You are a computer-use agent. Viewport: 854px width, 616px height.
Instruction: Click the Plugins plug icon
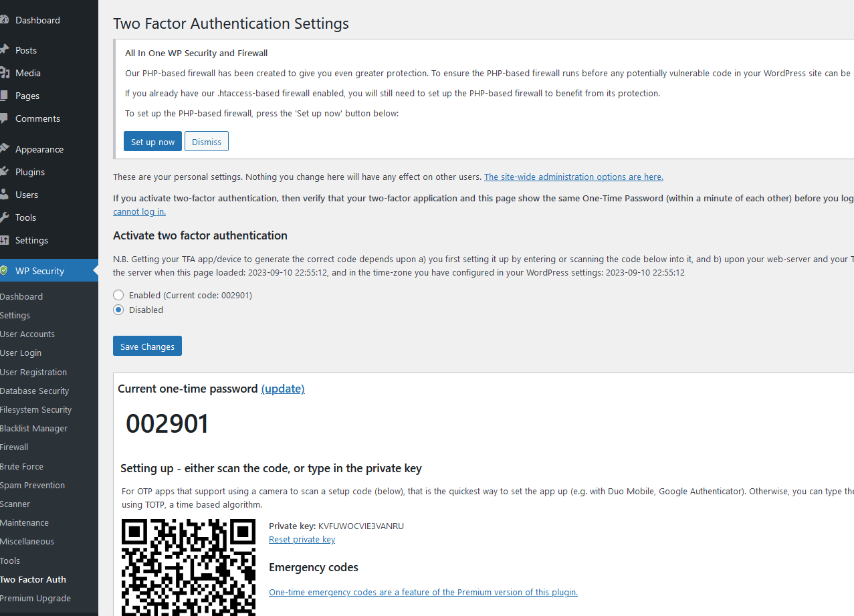[x=4, y=172]
